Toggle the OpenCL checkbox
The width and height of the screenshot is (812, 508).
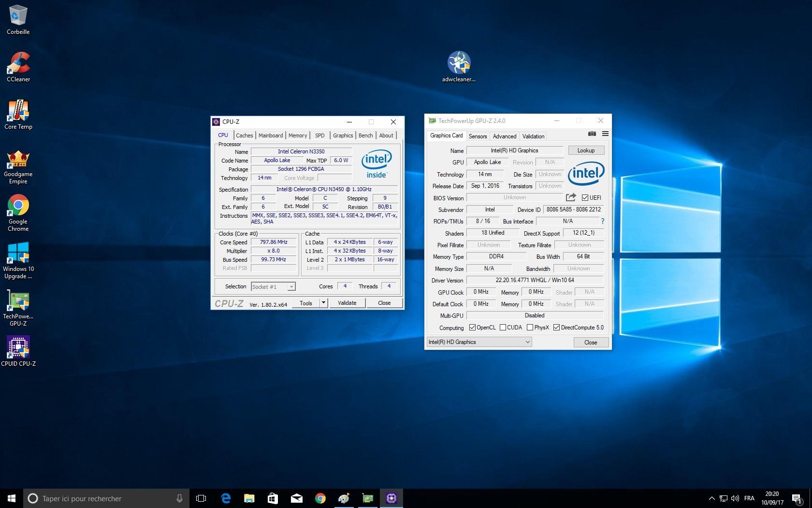472,328
